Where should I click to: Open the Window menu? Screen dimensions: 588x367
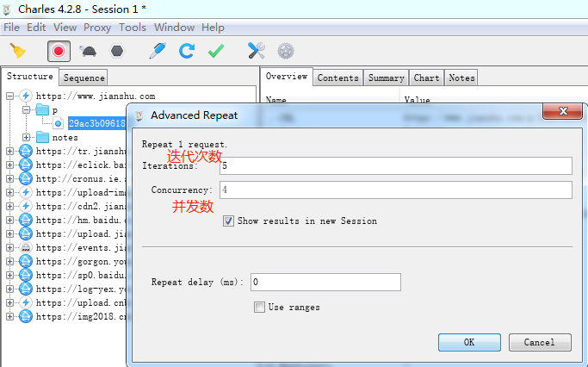[x=175, y=28]
